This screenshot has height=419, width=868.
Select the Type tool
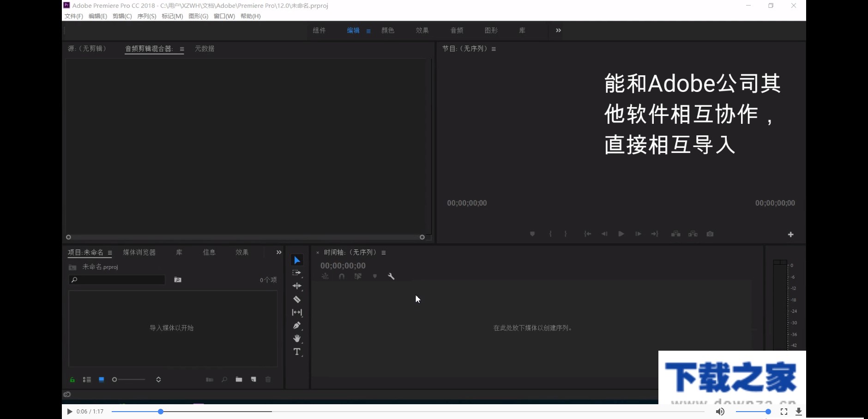[x=297, y=352]
